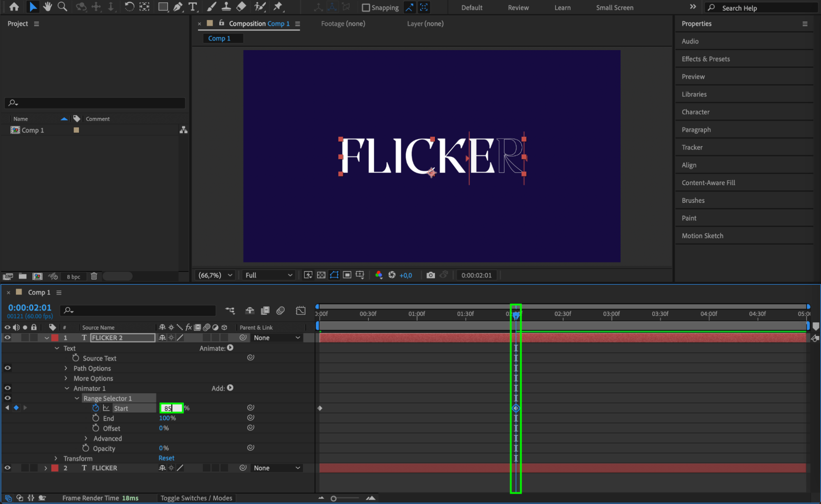
Task: Select the Puppet Pin tool
Action: click(x=278, y=7)
